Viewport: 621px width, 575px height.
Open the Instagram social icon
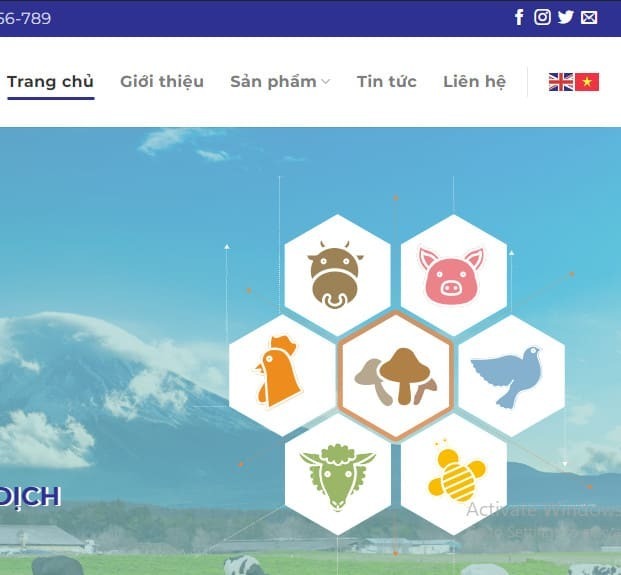(542, 17)
